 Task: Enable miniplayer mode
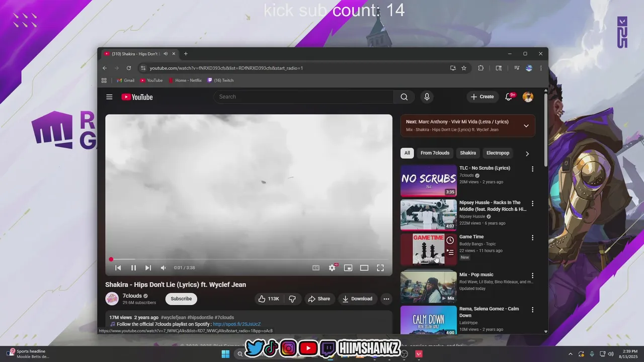pyautogui.click(x=348, y=268)
